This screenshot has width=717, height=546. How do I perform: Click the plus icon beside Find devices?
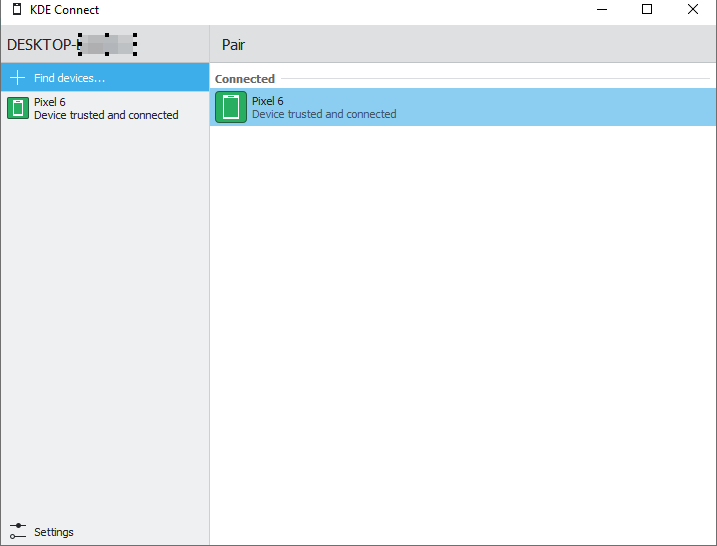17,77
